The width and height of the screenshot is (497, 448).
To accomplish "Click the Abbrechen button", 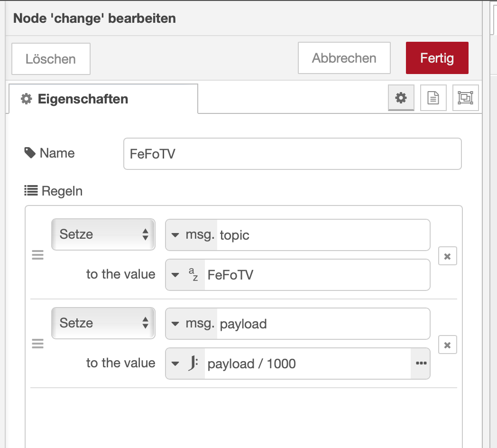I will click(344, 58).
